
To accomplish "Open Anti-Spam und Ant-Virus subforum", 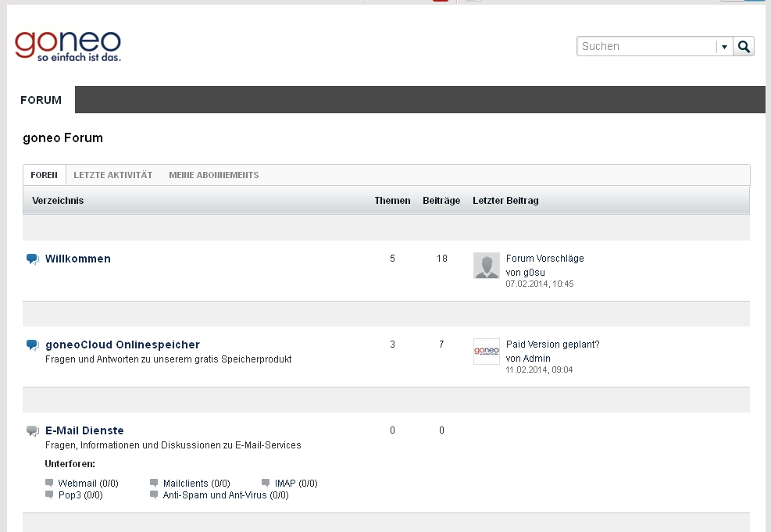I will 215,495.
